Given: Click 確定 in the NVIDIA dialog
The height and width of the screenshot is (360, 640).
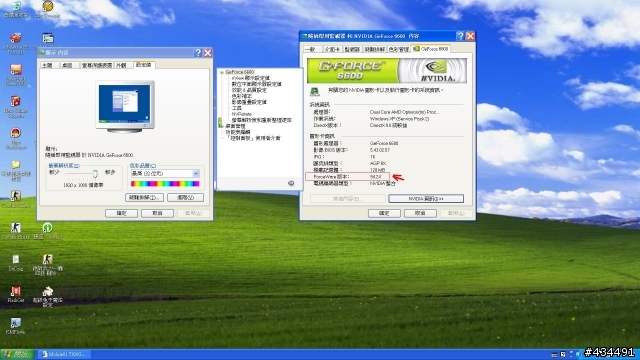Looking at the screenshot, I should tap(384, 213).
